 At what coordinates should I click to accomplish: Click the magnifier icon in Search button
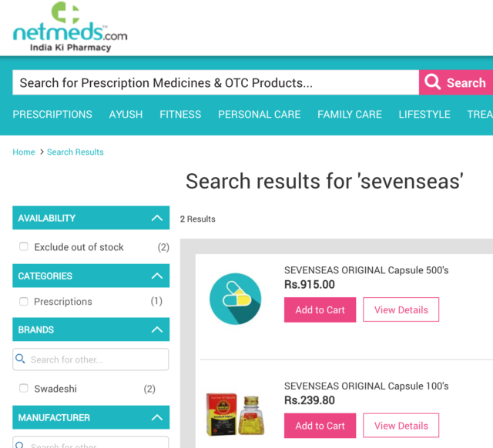[433, 82]
